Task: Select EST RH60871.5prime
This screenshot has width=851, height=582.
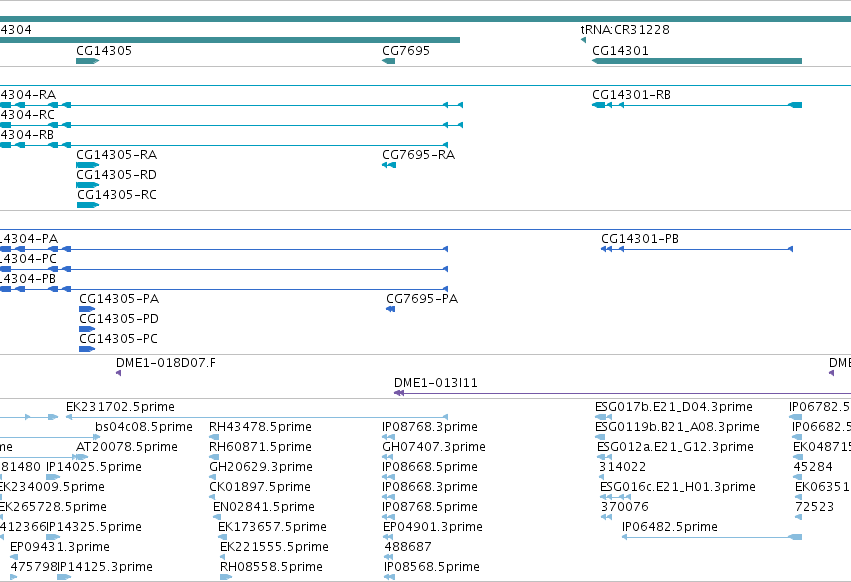Action: (260, 447)
